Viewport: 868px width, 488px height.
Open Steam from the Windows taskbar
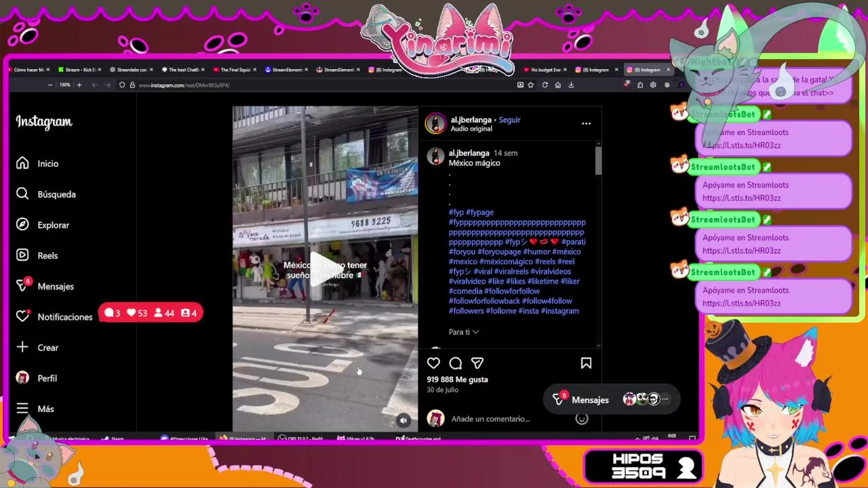(113, 439)
